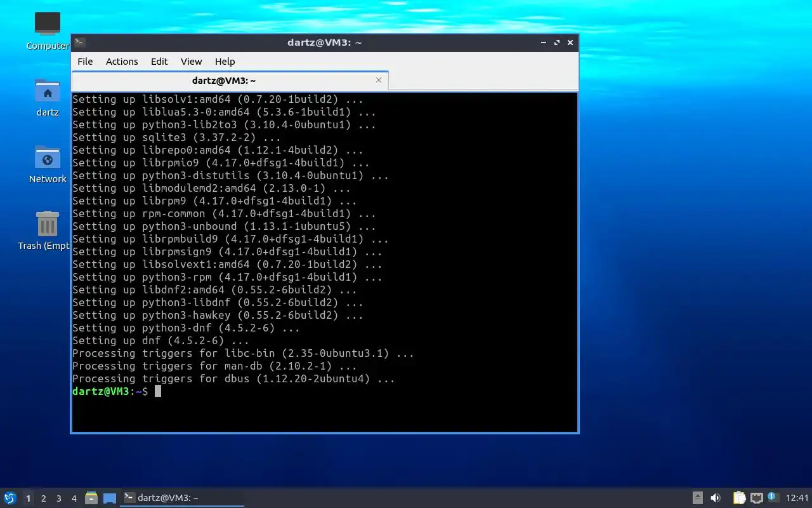This screenshot has height=508, width=812.
Task: Open the View menu
Action: tap(191, 62)
